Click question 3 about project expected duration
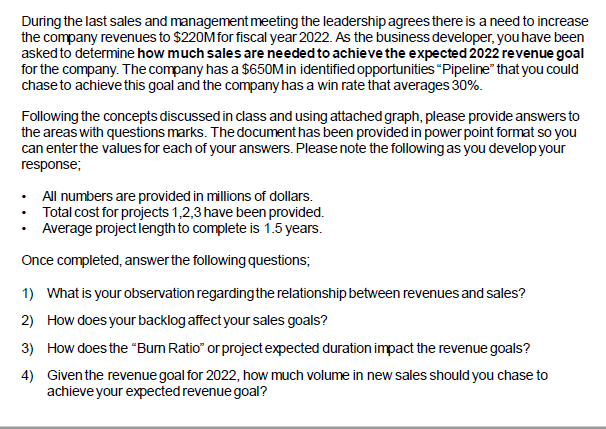 [x=289, y=349]
